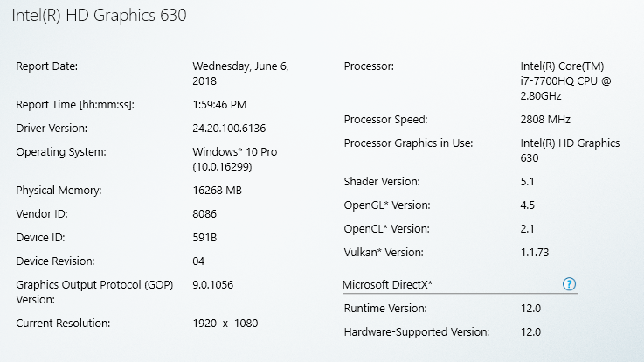Click the Device ID value 591B

204,238
